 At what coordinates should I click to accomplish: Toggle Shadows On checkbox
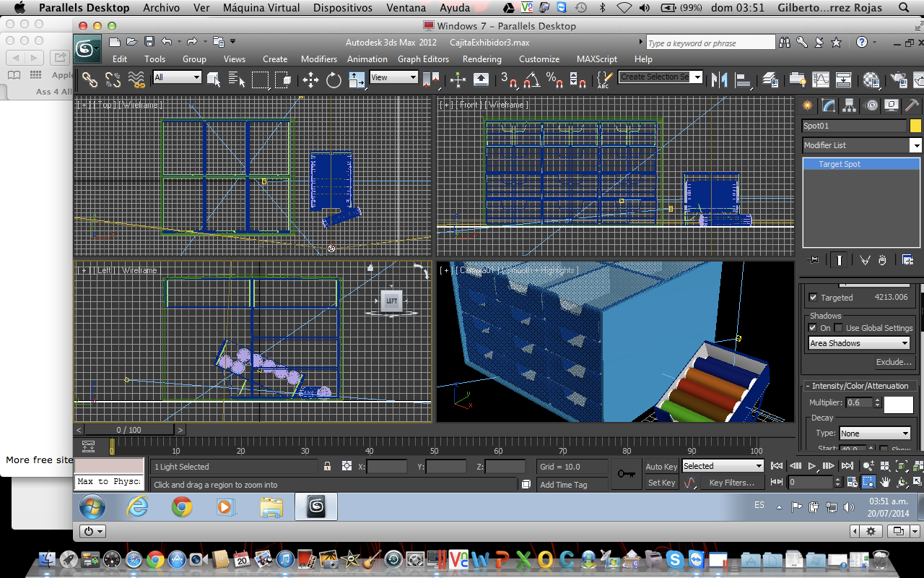tap(813, 328)
